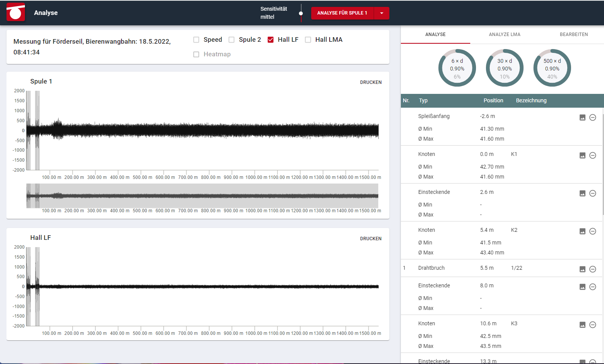The height and width of the screenshot is (364, 604).
Task: Open image for Knoten K3 entry
Action: tap(582, 325)
